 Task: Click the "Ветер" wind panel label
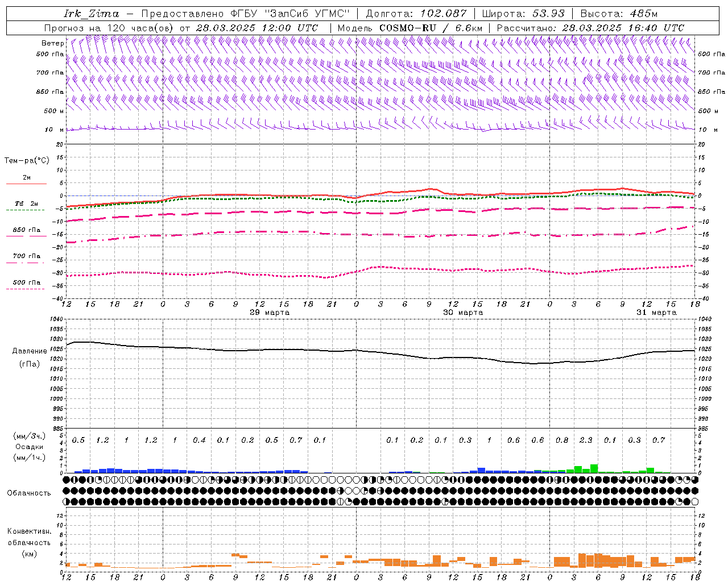click(53, 43)
